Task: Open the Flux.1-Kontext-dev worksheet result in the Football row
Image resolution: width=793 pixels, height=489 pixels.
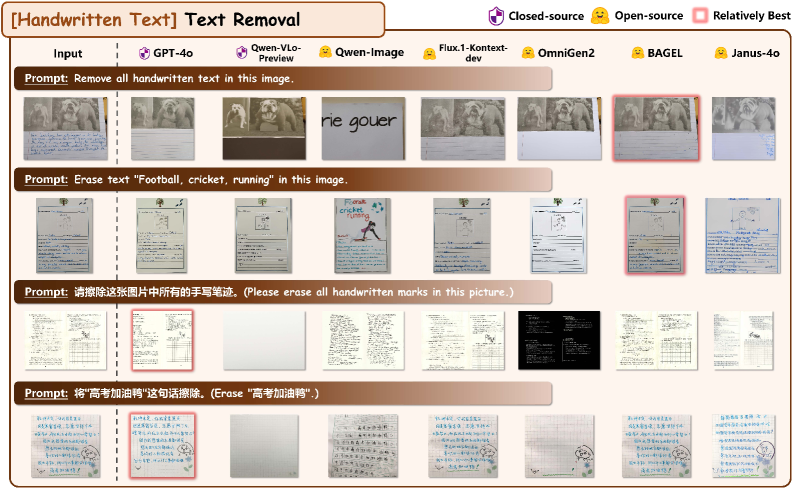Action: click(462, 236)
